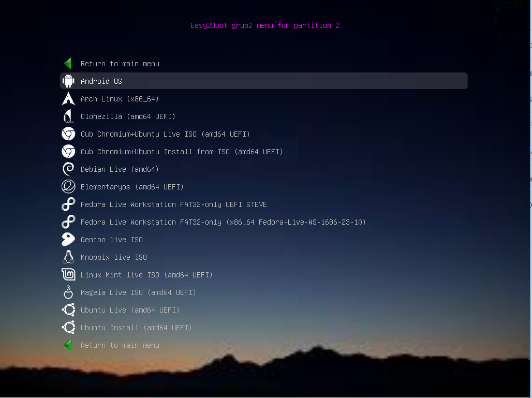This screenshot has width=532, height=398.
Task: Select the Fedora infinity icon for STEVE entry
Action: [68, 204]
